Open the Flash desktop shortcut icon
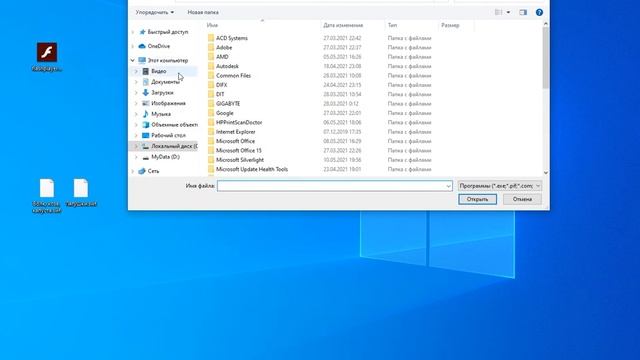 click(x=47, y=52)
